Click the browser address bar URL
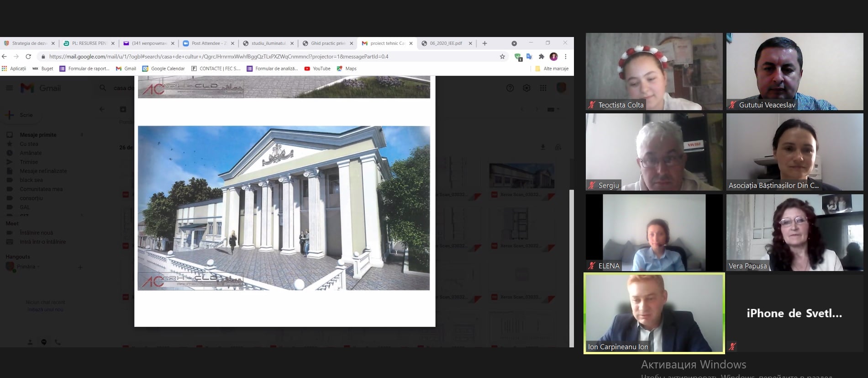Viewport: 868px width, 378px height. click(219, 57)
